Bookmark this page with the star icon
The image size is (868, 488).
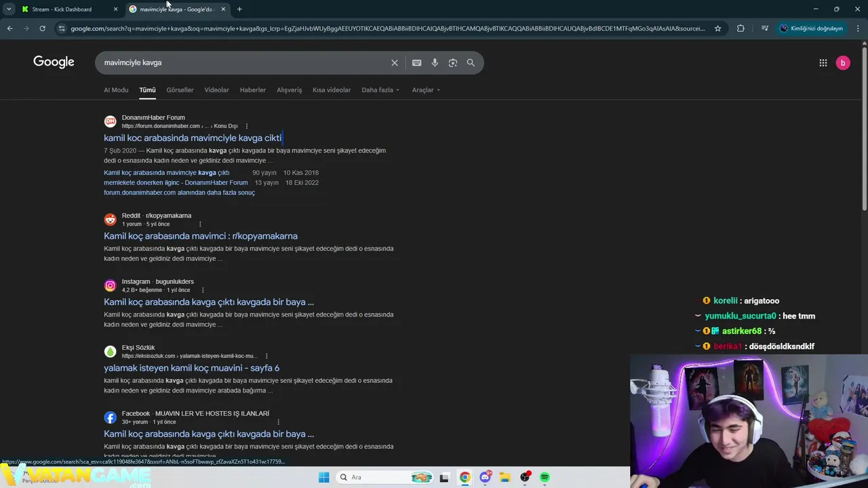coord(717,28)
